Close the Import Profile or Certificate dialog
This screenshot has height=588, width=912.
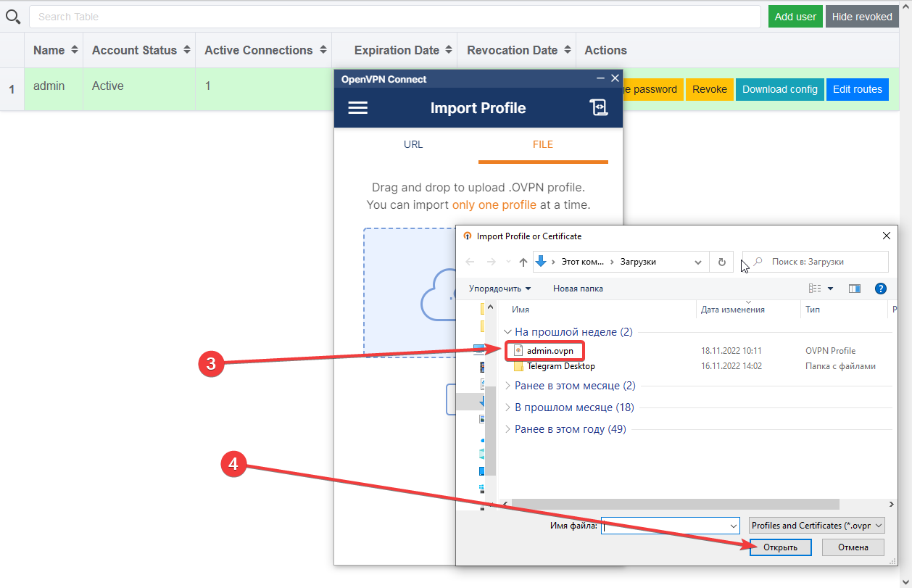[886, 236]
